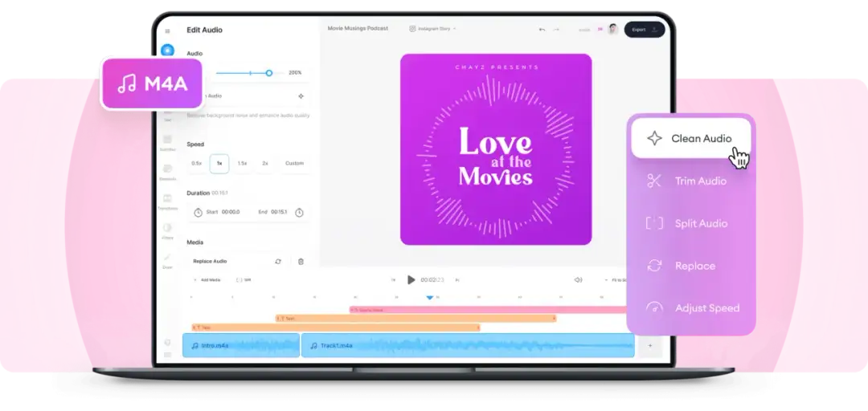Click the Replace Audio label
868x411 pixels.
[210, 261]
